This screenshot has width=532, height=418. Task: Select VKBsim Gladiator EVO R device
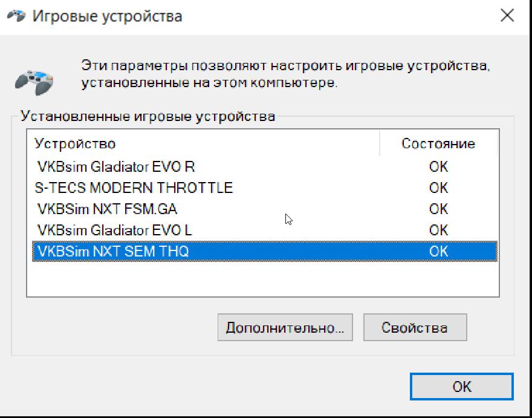(116, 166)
